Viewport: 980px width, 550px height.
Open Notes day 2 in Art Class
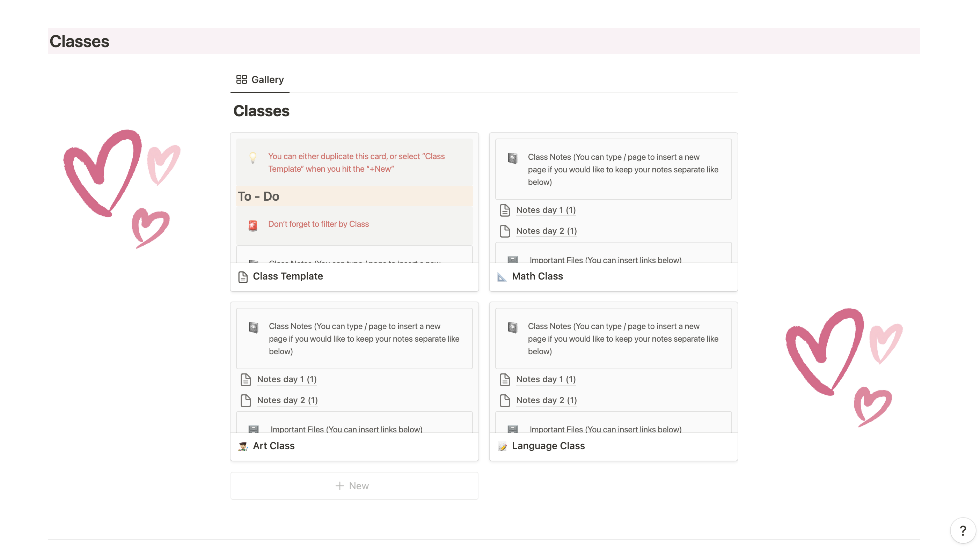coord(287,400)
